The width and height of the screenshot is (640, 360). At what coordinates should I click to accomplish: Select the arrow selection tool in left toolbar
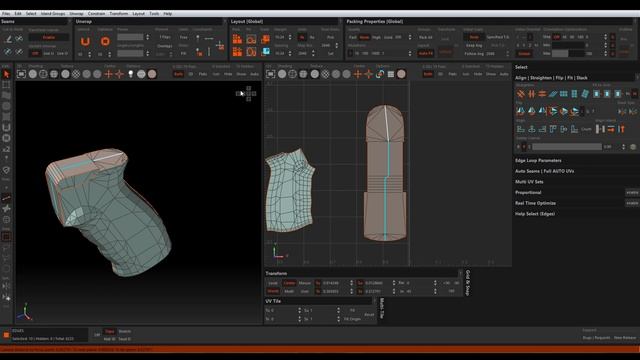click(x=6, y=74)
